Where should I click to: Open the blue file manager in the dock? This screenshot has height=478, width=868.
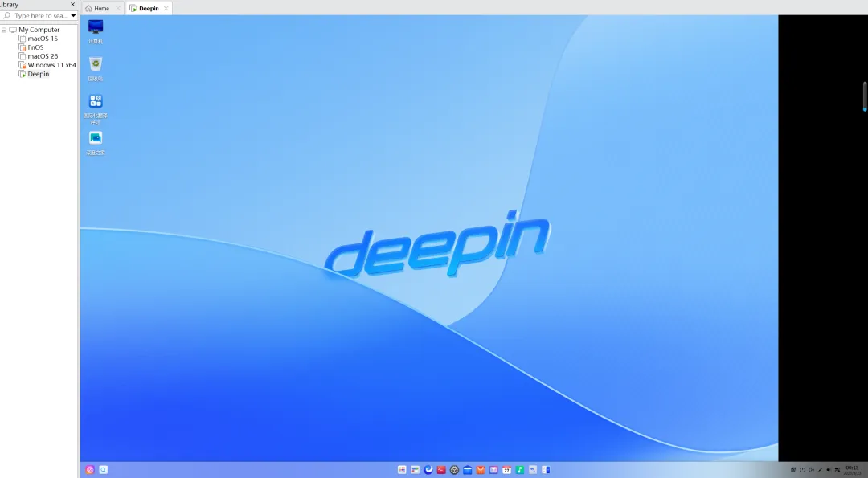point(467,470)
